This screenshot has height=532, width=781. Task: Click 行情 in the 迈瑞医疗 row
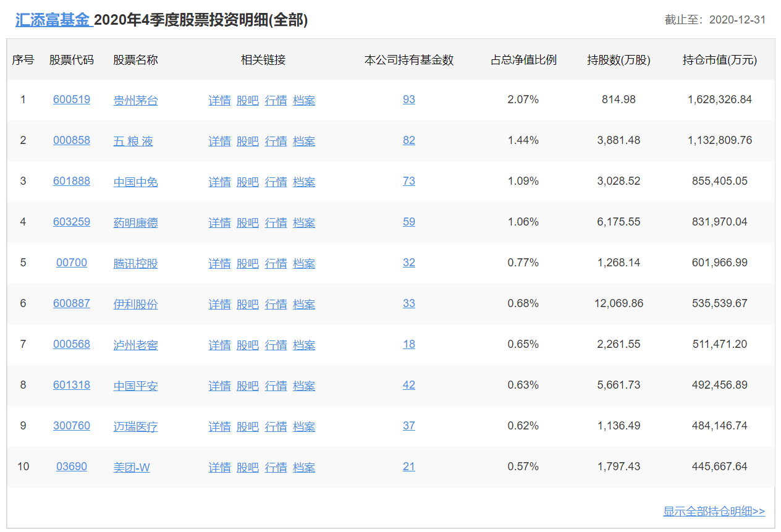(276, 426)
